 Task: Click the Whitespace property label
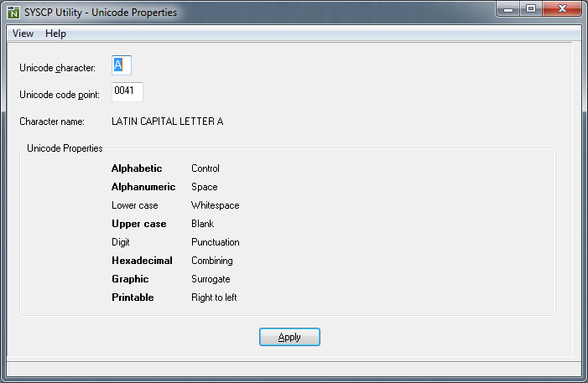pyautogui.click(x=215, y=205)
